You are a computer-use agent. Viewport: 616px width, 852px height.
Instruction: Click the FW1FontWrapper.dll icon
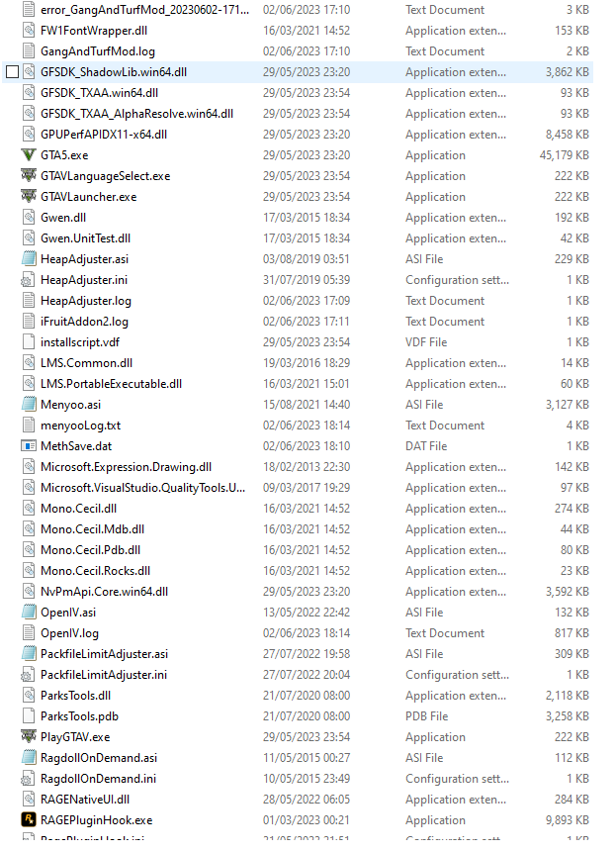[29, 31]
